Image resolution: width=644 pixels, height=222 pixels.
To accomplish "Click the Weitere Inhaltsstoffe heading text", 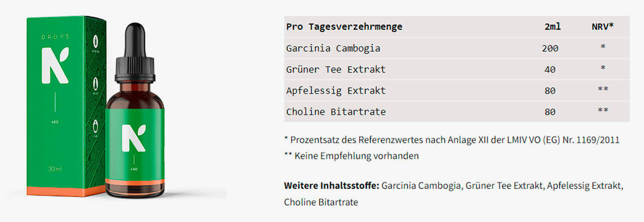I will pos(331,185).
